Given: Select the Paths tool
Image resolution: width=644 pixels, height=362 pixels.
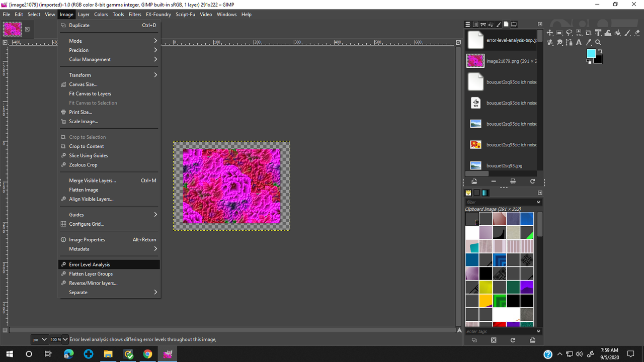Looking at the screenshot, I should pyautogui.click(x=569, y=42).
